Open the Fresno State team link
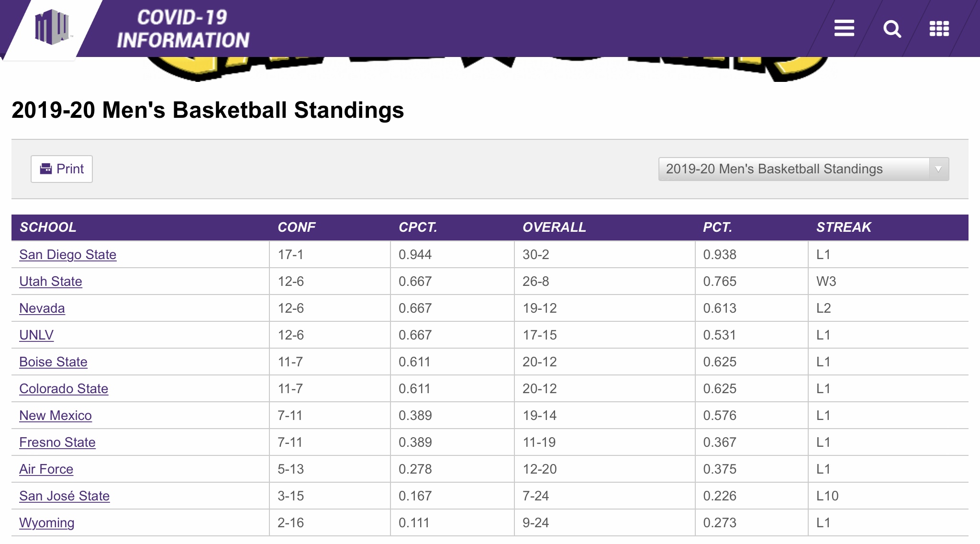 57,442
